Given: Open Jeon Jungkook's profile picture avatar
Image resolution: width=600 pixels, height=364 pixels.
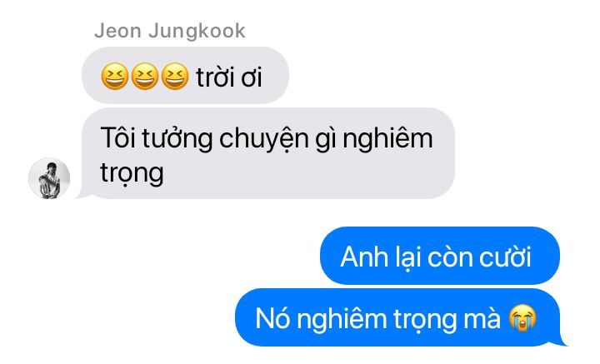Looking at the screenshot, I should tap(49, 178).
